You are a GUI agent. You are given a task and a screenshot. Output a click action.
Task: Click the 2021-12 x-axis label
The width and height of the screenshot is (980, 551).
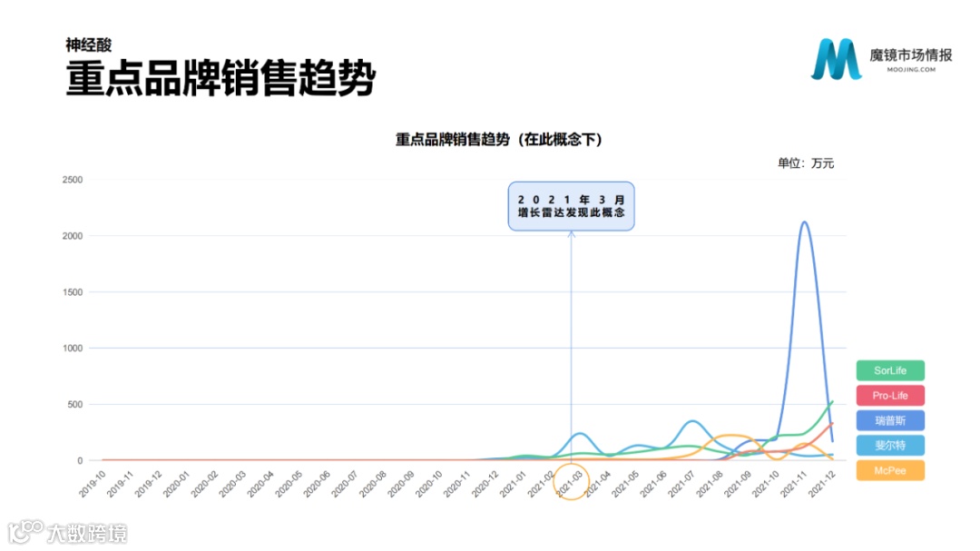[822, 484]
